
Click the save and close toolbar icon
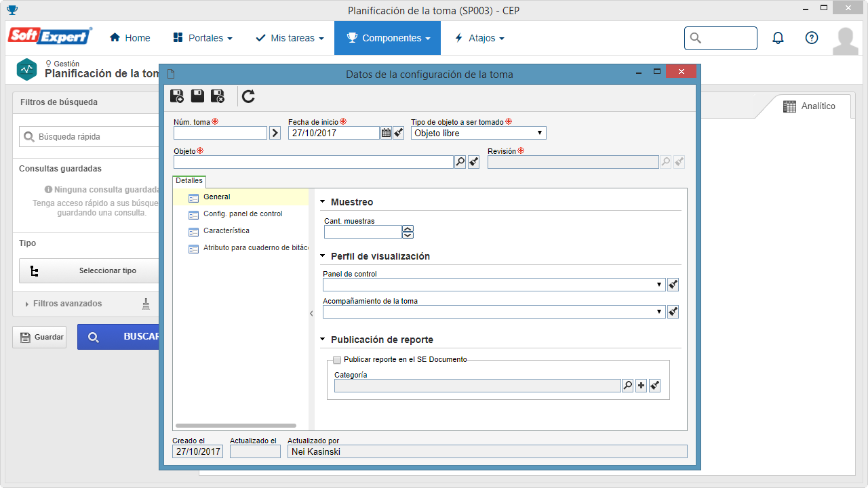(218, 96)
